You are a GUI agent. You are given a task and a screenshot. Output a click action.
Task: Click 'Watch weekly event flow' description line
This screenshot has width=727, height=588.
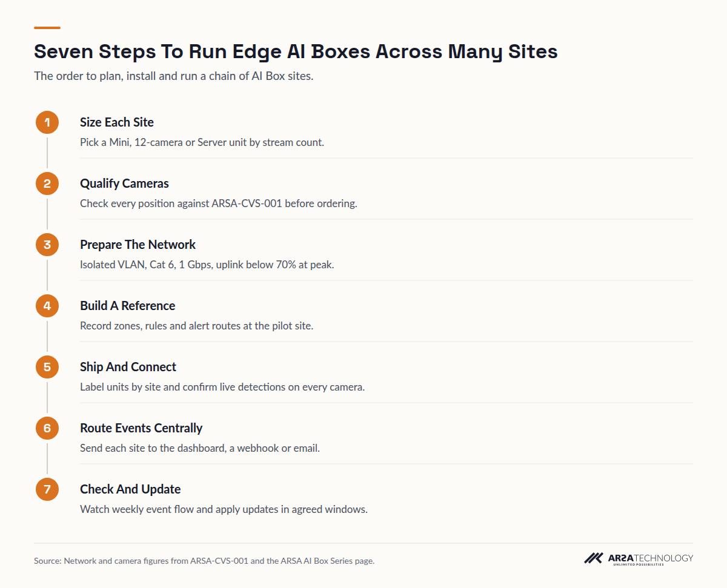click(224, 510)
